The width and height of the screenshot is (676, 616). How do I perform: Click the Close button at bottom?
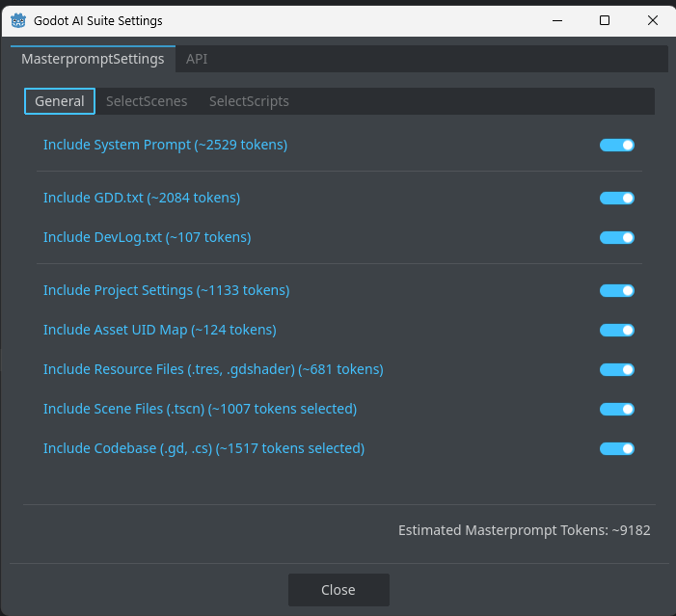click(x=338, y=590)
